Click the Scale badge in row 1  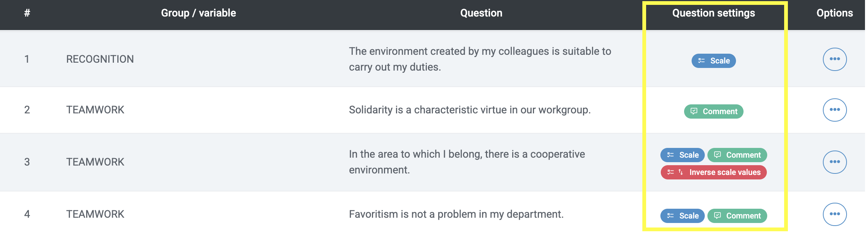click(713, 61)
